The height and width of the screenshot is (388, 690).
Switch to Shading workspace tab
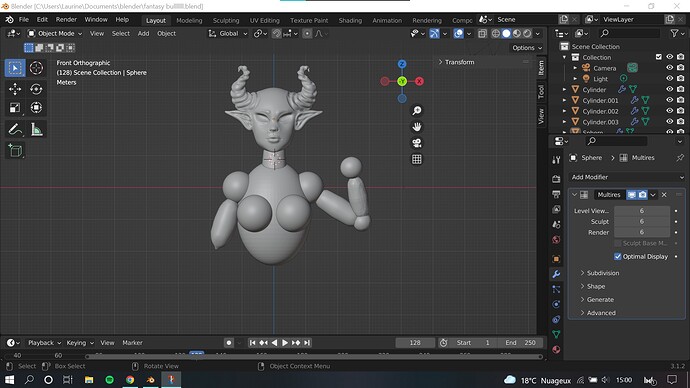pos(350,20)
